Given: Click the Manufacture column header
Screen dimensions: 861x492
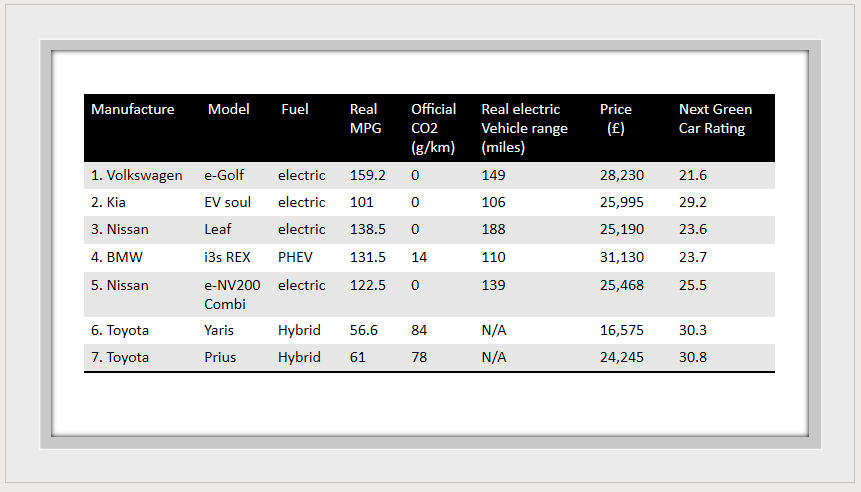Looking at the screenshot, I should (x=132, y=109).
